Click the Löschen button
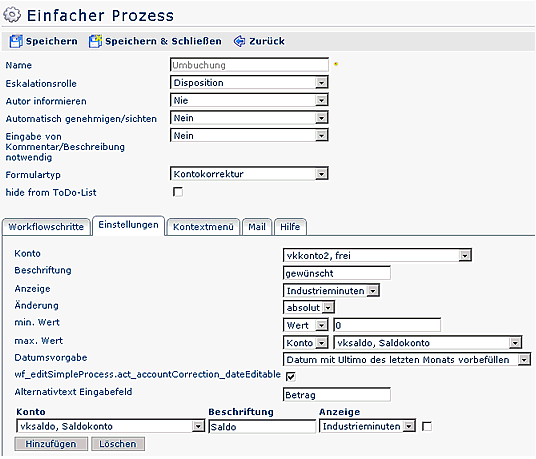 pos(118,444)
